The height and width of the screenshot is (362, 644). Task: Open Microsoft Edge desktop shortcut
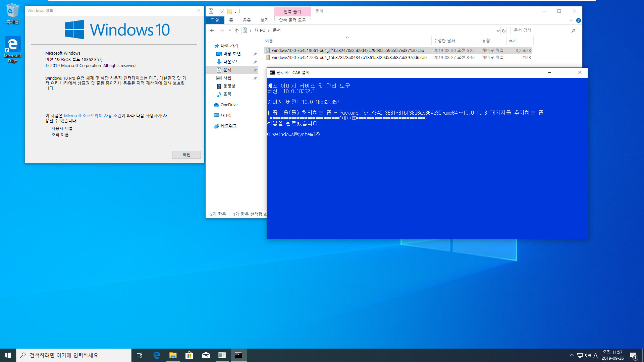tap(13, 50)
